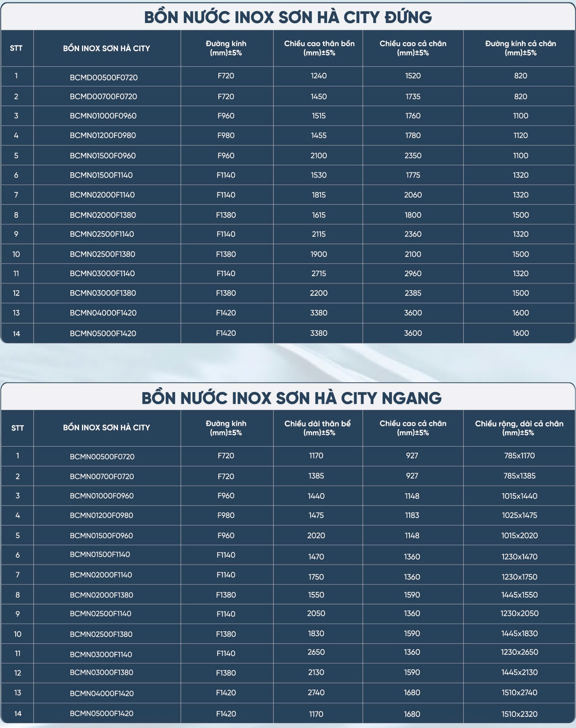The image size is (576, 728).
Task: Click the total height value 1760
Action: (x=413, y=116)
